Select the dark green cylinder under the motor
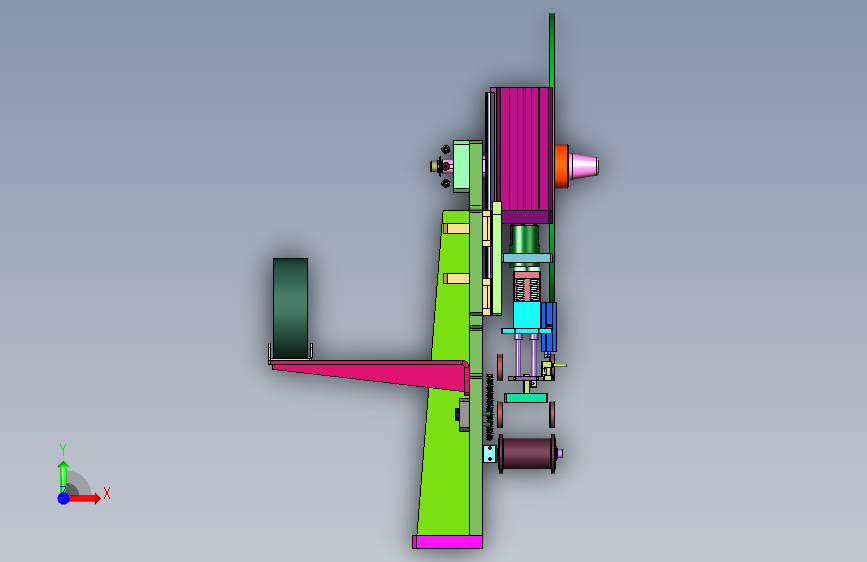The height and width of the screenshot is (562, 867). pos(524,239)
